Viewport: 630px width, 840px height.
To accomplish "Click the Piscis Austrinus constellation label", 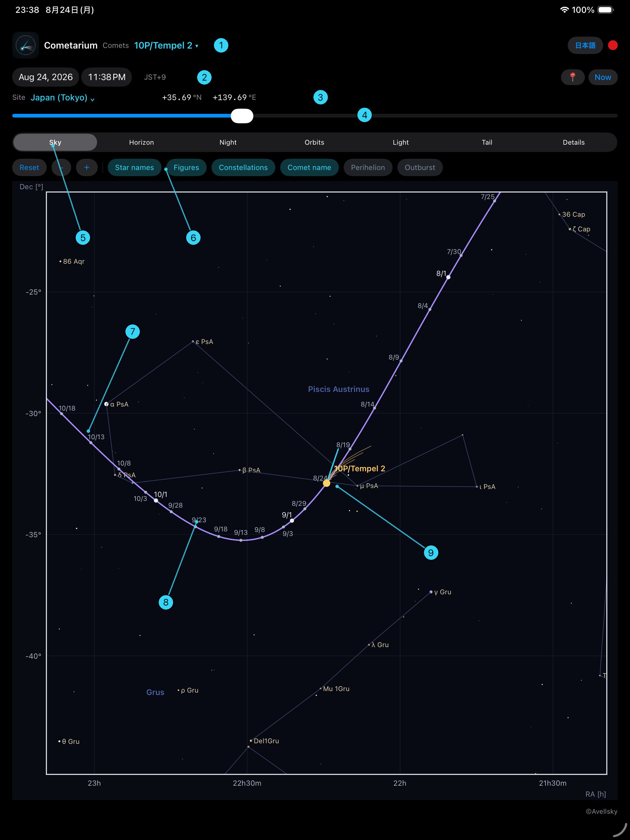I will pos(339,389).
